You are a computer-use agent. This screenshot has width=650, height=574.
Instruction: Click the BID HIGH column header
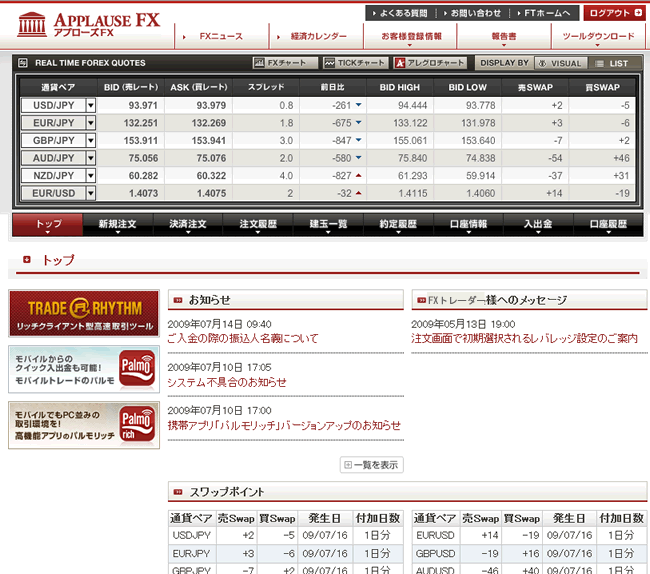[x=400, y=87]
